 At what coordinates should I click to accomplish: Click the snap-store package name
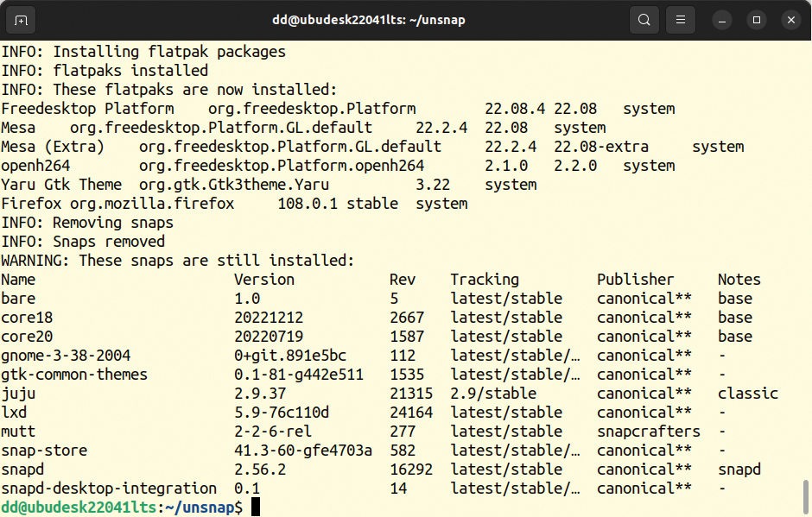(44, 451)
